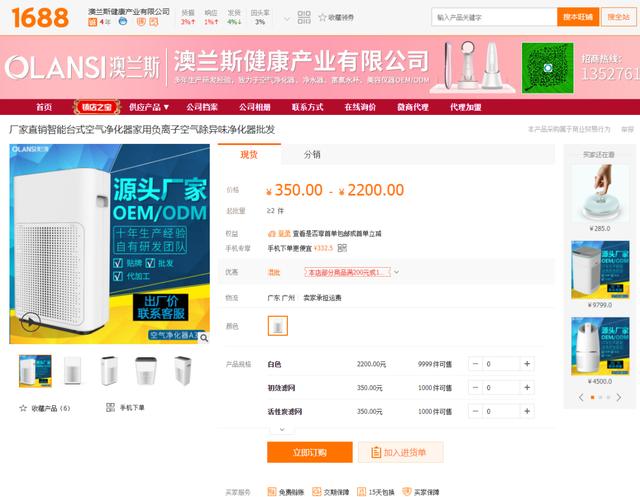Viewport: 640px width, 497px height.
Task: Expand the shop rating dropdown arrow
Action: pyautogui.click(x=287, y=19)
